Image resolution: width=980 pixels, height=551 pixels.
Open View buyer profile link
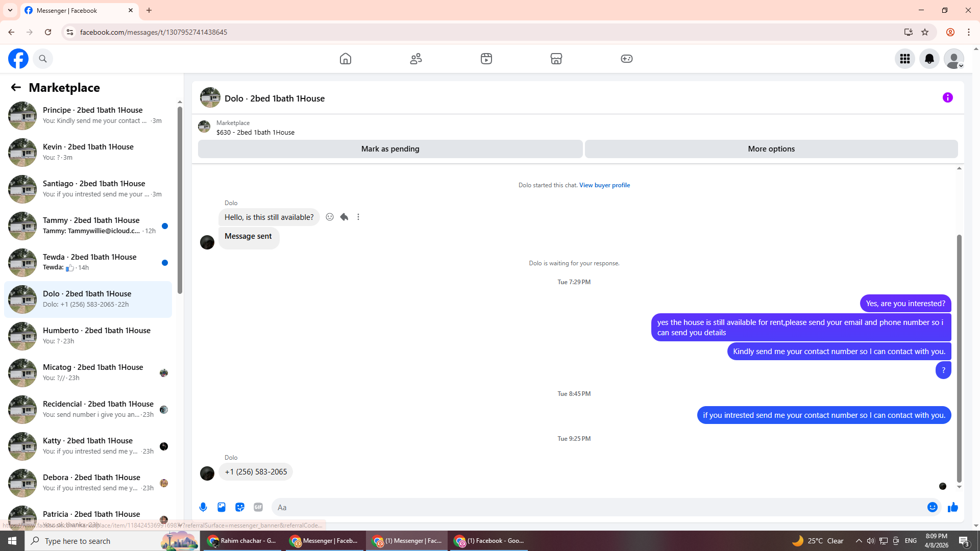[604, 185]
